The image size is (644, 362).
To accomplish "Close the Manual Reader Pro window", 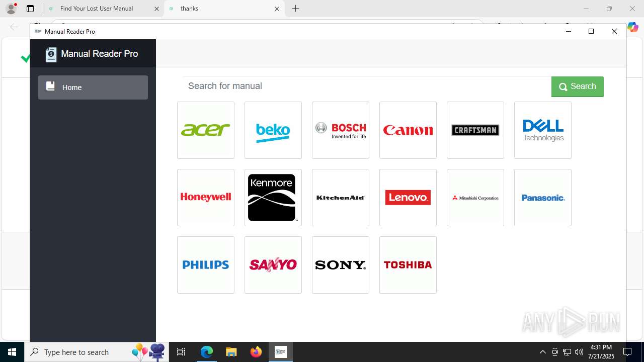I will pos(614,31).
